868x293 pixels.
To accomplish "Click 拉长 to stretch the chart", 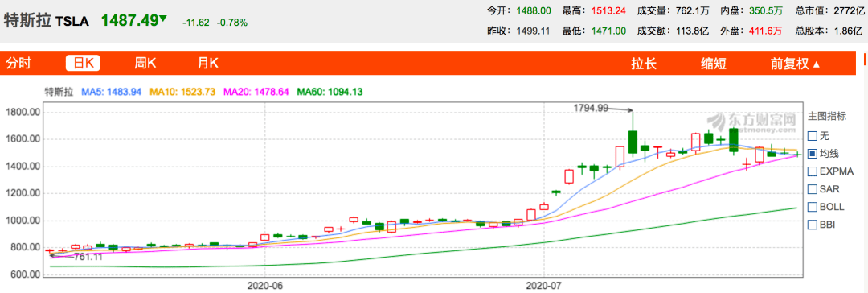I will coord(644,64).
